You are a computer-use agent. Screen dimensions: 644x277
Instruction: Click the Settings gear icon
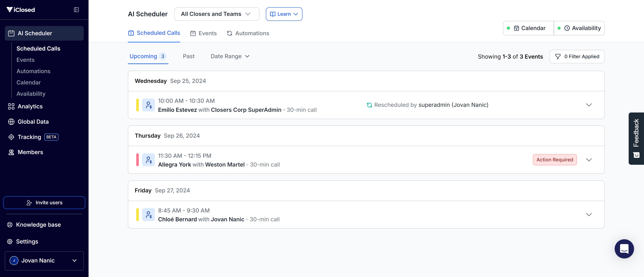tap(10, 242)
